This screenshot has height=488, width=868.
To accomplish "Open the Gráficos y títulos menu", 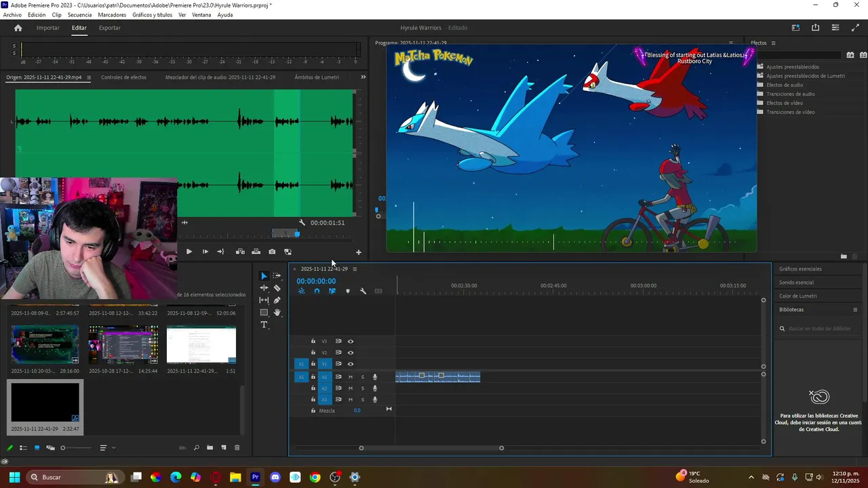I will point(152,15).
